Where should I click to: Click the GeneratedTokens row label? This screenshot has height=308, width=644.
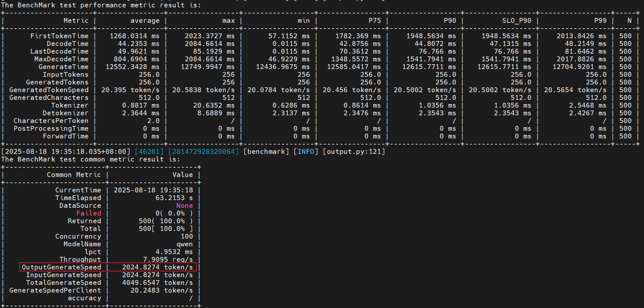57,82
